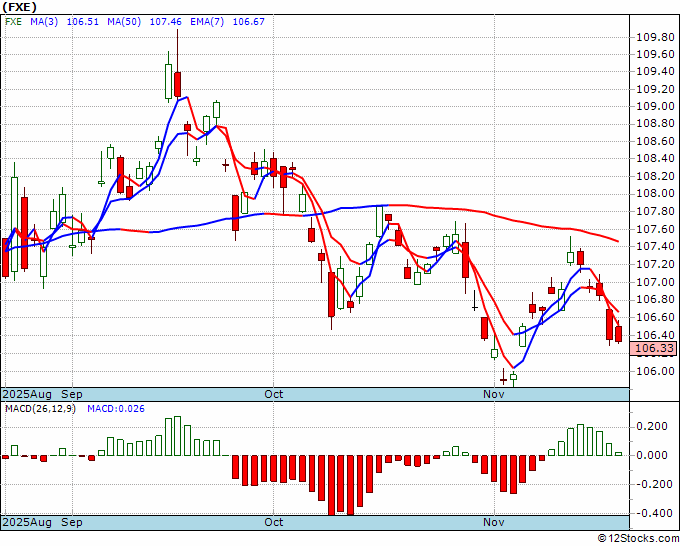Image resolution: width=680 pixels, height=546 pixels.
Task: Click the 108.40 price axis label
Action: pos(655,158)
